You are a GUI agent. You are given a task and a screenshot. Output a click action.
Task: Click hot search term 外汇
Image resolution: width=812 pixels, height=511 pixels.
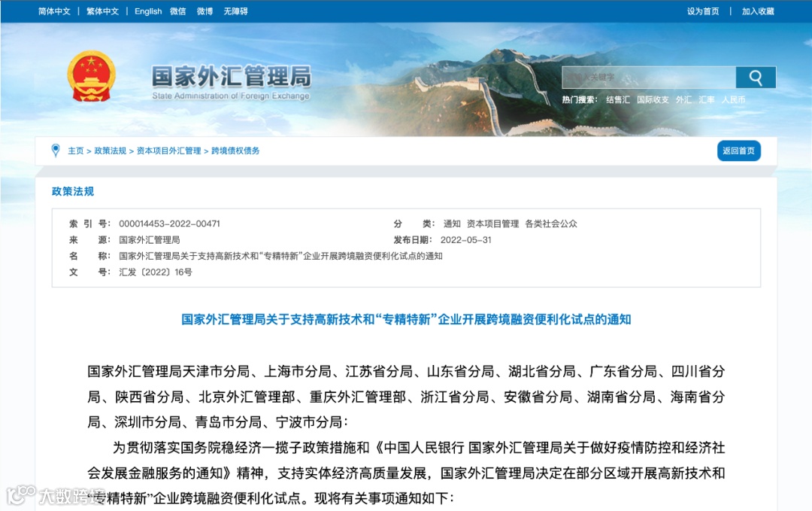[x=683, y=99]
